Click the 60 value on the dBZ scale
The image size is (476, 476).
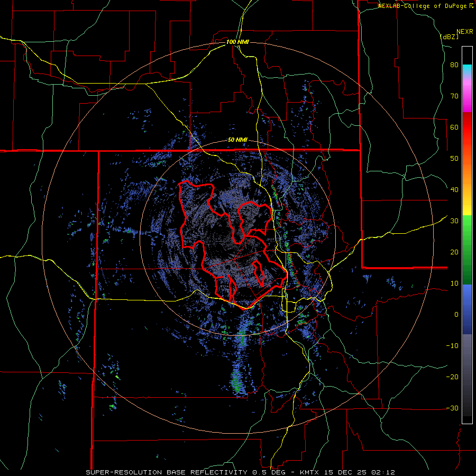[454, 127]
